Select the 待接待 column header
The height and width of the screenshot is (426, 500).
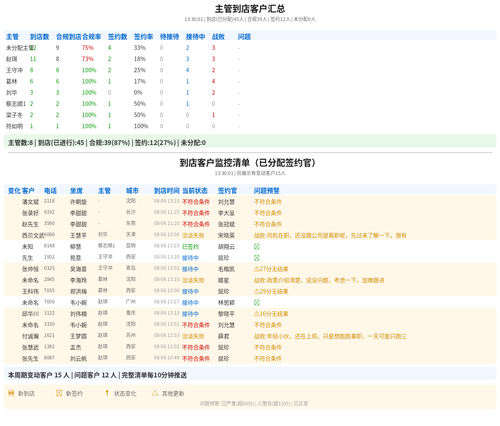pyautogui.click(x=169, y=37)
